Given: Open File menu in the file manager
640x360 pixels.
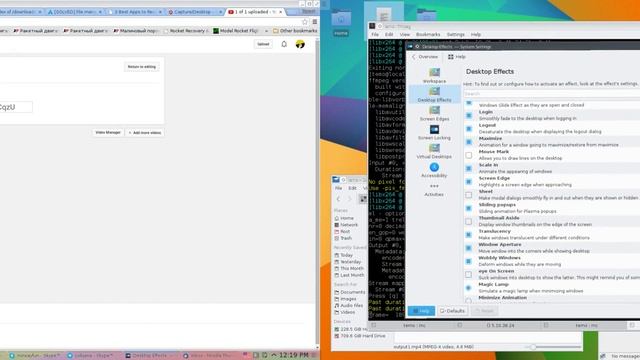Looking at the screenshot, I should tap(338, 188).
